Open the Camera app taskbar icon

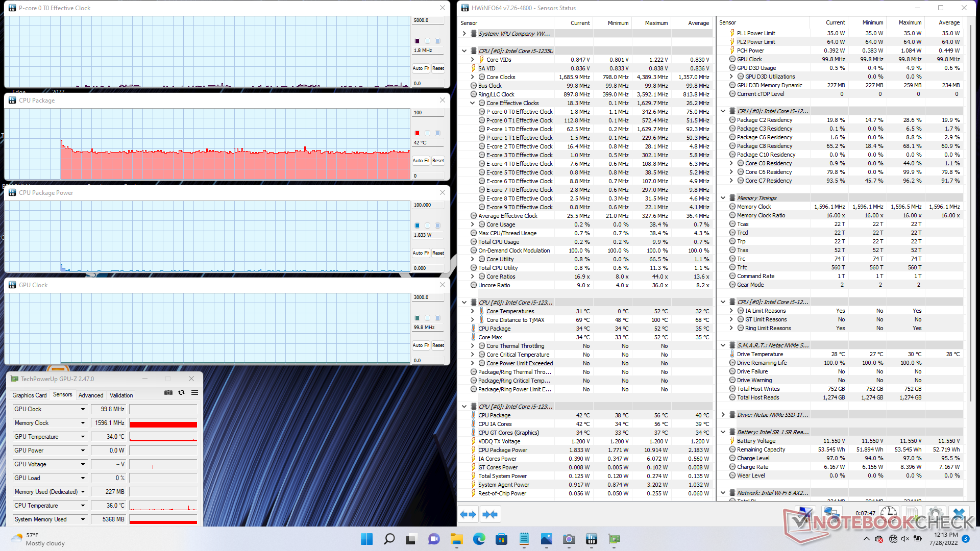(569, 539)
